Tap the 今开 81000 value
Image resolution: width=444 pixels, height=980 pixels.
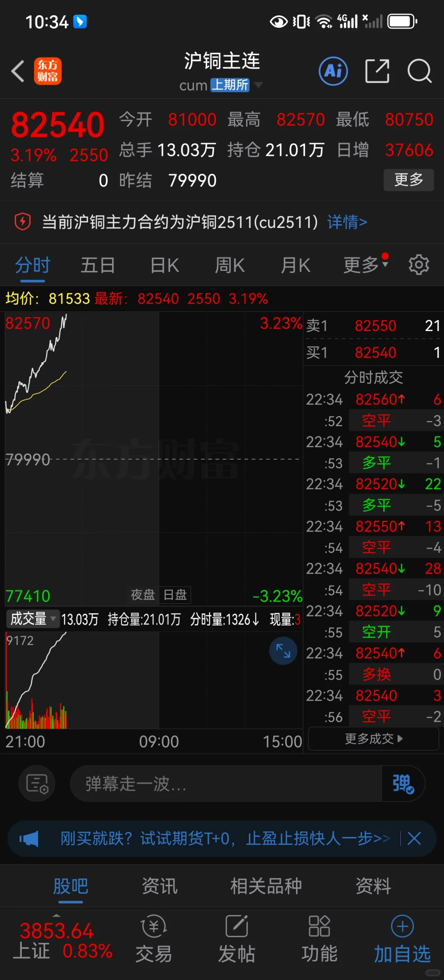coord(192,120)
